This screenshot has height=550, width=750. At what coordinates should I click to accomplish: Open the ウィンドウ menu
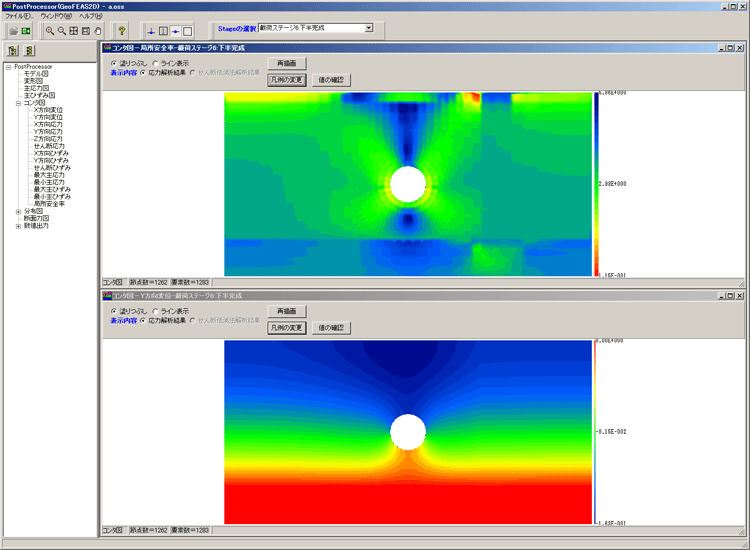point(56,16)
